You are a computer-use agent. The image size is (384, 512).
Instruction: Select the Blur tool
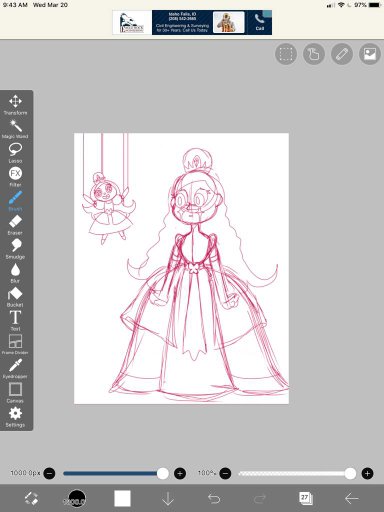coord(15,273)
